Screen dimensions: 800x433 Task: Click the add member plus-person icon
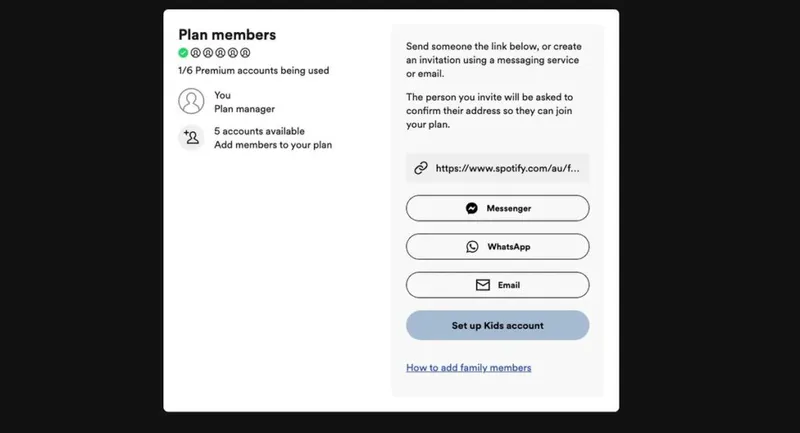(191, 137)
